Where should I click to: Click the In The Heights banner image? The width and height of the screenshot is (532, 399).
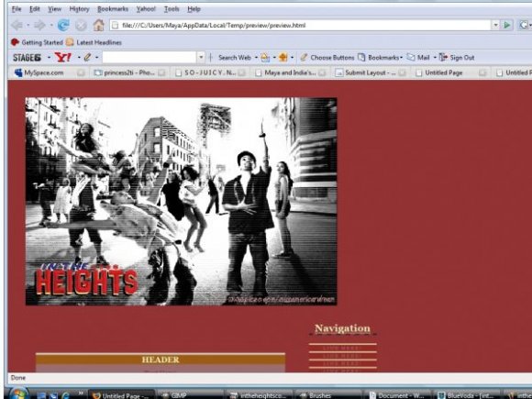182,201
